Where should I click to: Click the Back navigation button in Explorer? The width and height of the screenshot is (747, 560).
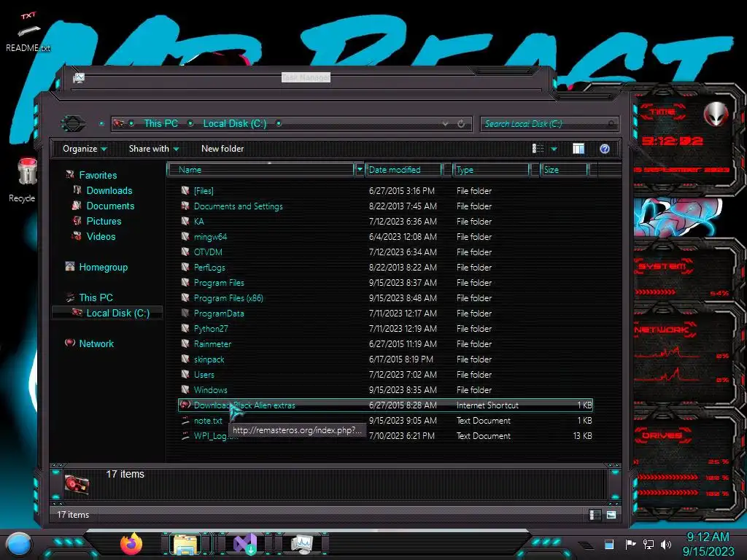coord(73,124)
